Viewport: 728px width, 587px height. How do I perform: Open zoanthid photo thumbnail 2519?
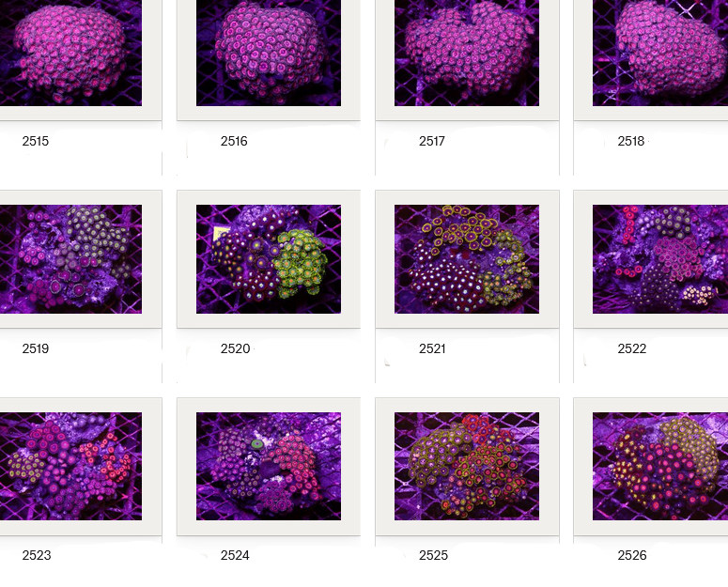point(70,259)
